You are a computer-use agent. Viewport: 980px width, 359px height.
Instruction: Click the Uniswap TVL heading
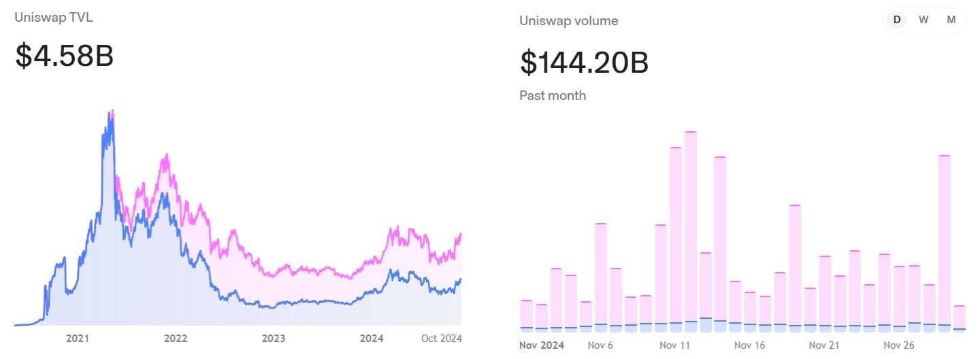click(x=54, y=18)
